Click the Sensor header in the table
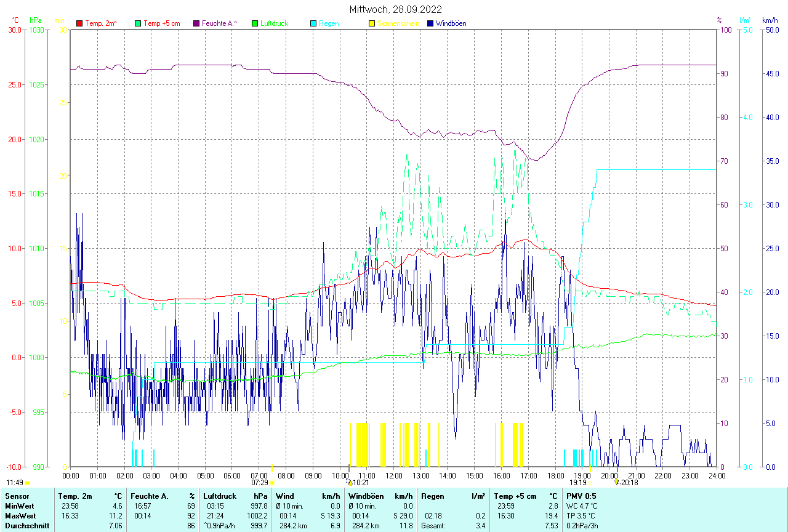The width and height of the screenshot is (788, 532). tap(17, 496)
